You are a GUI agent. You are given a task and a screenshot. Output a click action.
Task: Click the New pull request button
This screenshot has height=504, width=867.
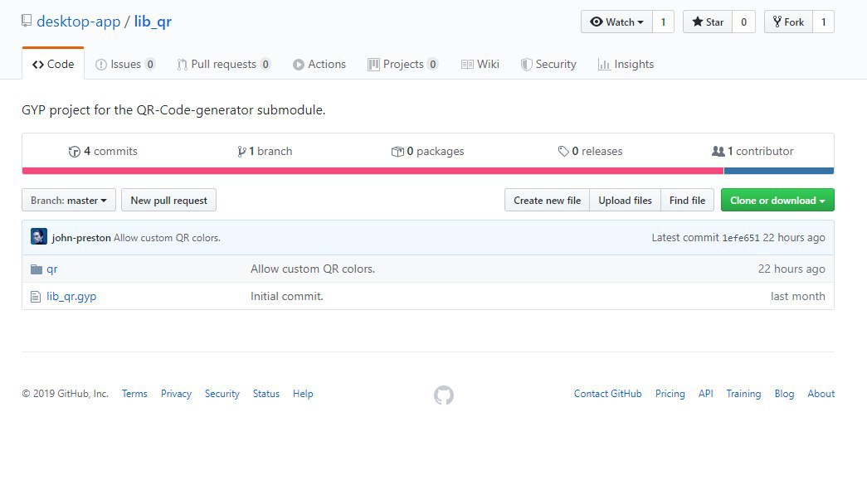click(169, 201)
